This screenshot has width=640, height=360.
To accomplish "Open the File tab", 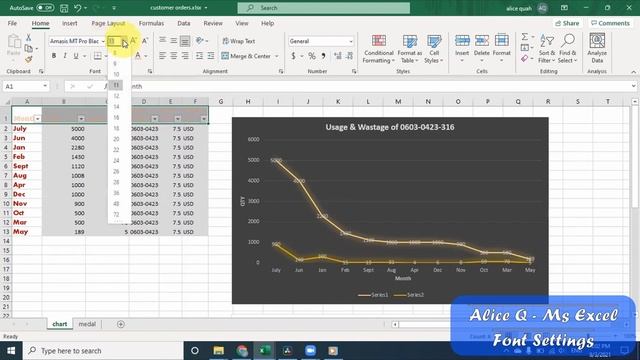I will tap(12, 23).
